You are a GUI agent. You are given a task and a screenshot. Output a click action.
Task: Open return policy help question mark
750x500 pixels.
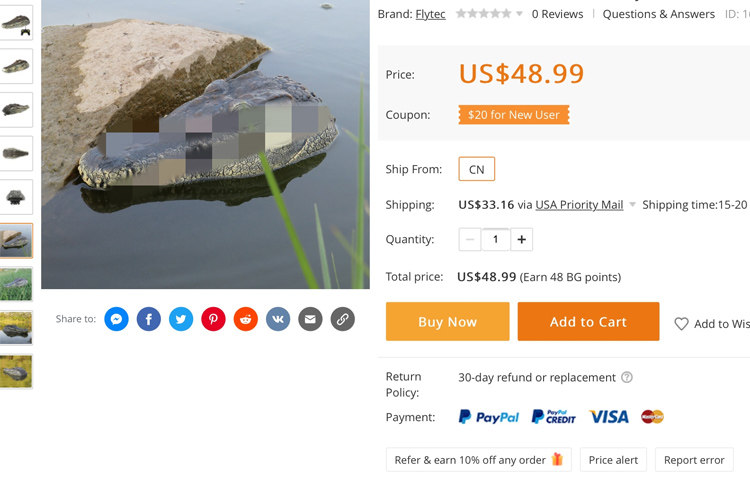click(627, 377)
